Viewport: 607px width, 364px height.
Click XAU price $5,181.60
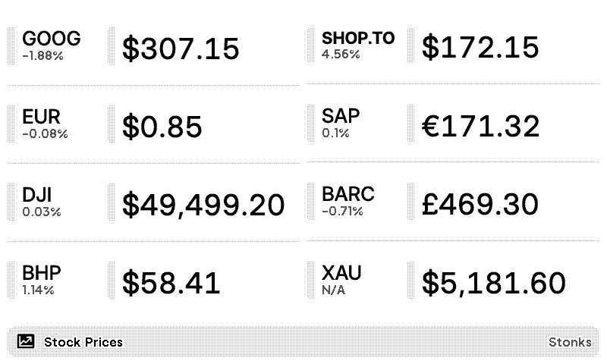tap(493, 283)
